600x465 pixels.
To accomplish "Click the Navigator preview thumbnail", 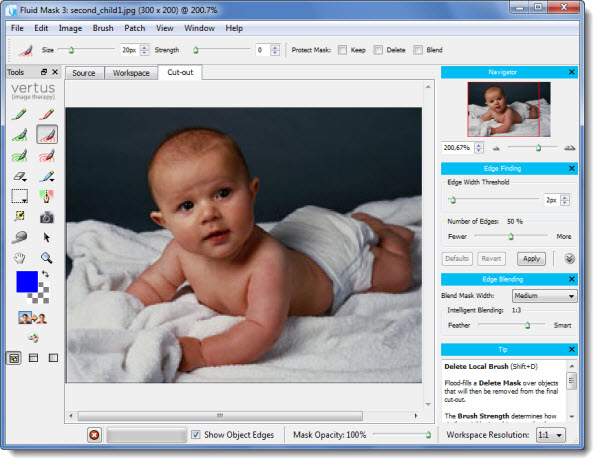I will point(508,109).
